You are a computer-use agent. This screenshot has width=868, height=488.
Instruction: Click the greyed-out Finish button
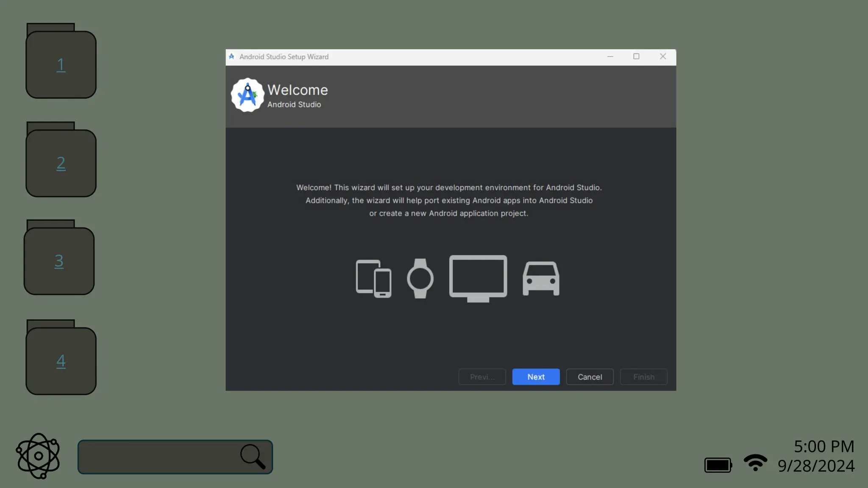pos(643,377)
